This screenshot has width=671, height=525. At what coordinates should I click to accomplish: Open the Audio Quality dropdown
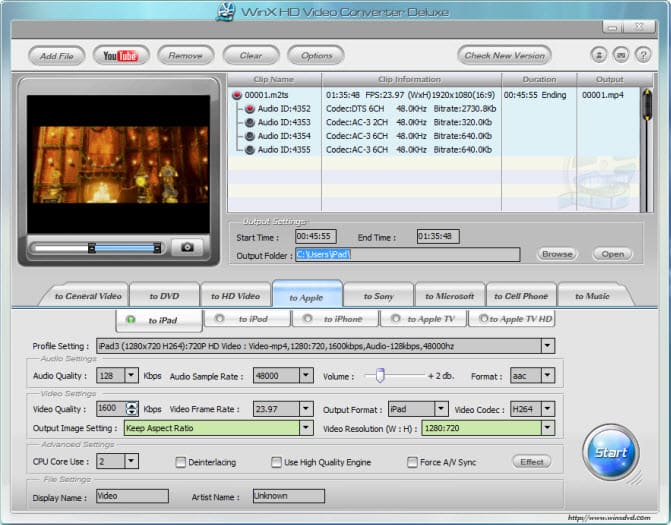pos(131,376)
